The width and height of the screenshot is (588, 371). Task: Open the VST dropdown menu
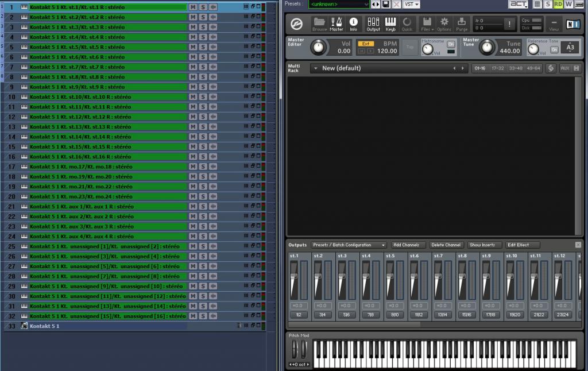[x=411, y=4]
